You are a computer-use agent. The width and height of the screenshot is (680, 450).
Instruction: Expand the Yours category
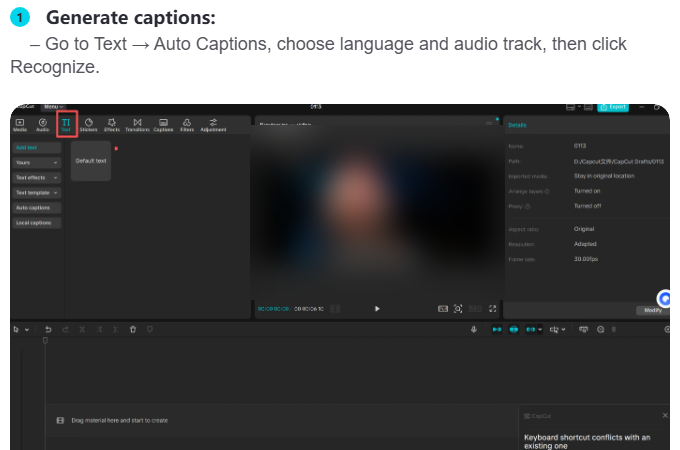(x=37, y=163)
